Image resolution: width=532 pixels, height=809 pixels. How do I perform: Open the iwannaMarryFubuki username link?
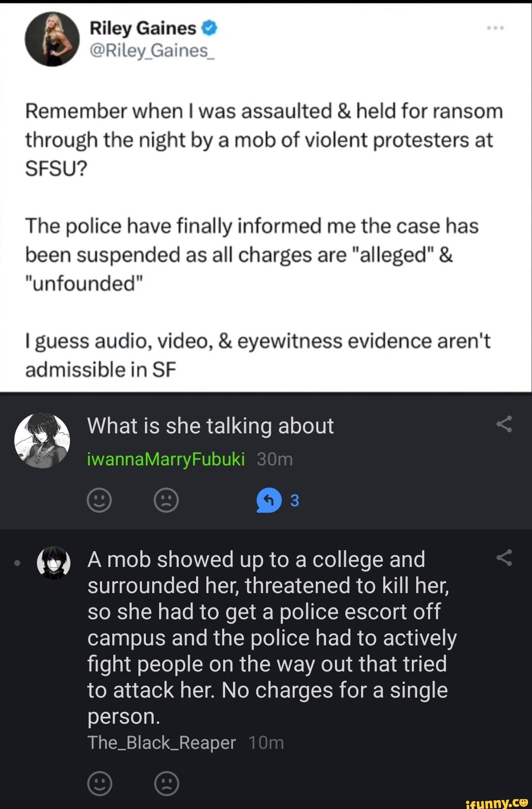pos(166,459)
